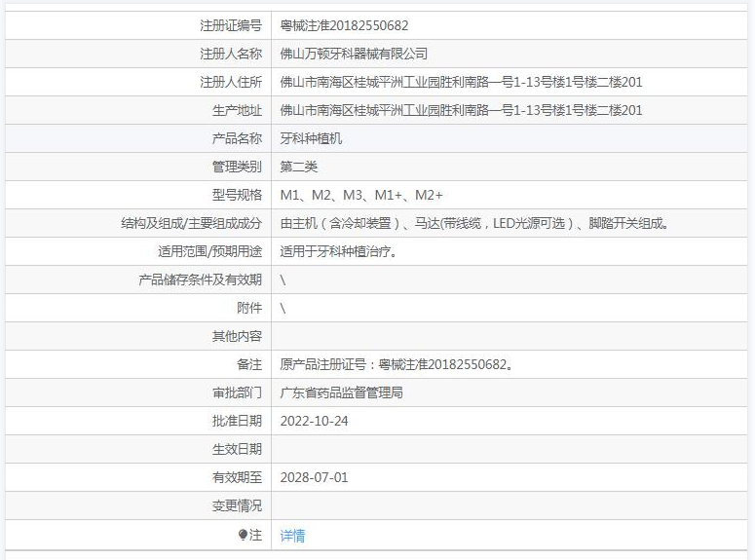Select registration number 粤械注准20182550682 in the 注册证编号 row
Viewport: 755px width, 560px height.
click(344, 25)
